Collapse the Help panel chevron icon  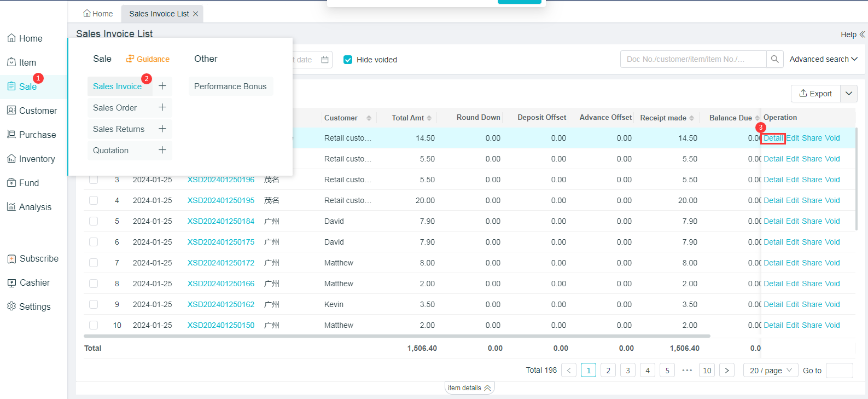(x=862, y=34)
